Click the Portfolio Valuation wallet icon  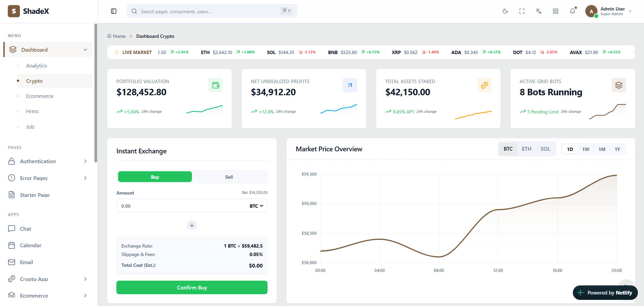(x=216, y=85)
